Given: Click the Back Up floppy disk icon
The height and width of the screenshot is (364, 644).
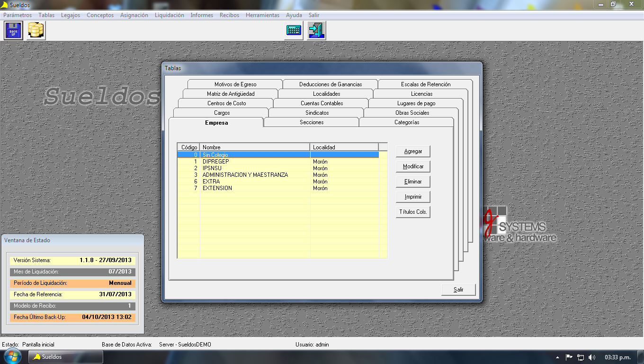Looking at the screenshot, I should pyautogui.click(x=13, y=31).
